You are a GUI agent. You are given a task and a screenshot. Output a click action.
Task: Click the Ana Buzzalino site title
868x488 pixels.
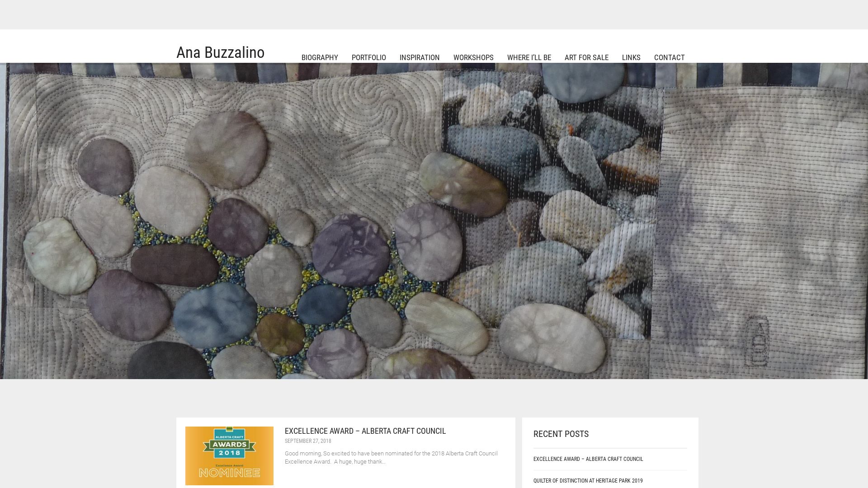pyautogui.click(x=220, y=52)
